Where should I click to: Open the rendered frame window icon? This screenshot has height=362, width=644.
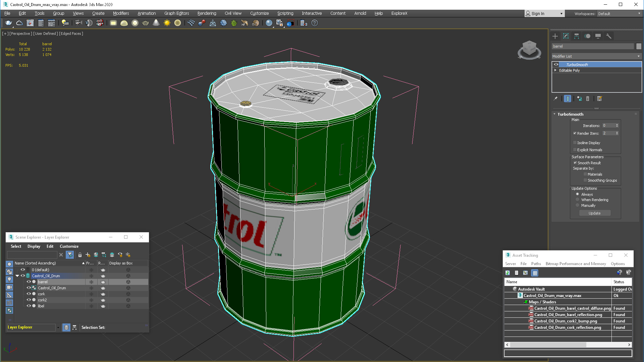click(x=30, y=23)
